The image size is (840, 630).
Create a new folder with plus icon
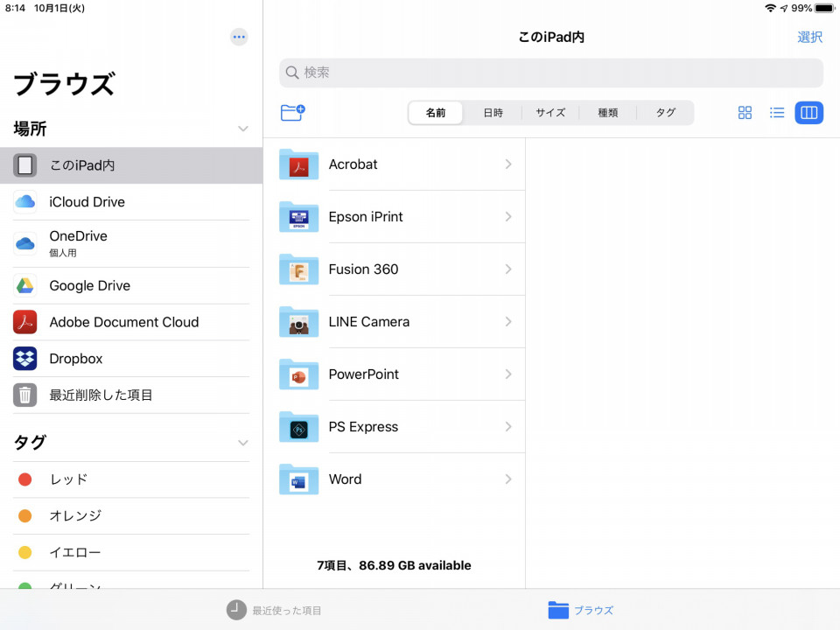(292, 113)
